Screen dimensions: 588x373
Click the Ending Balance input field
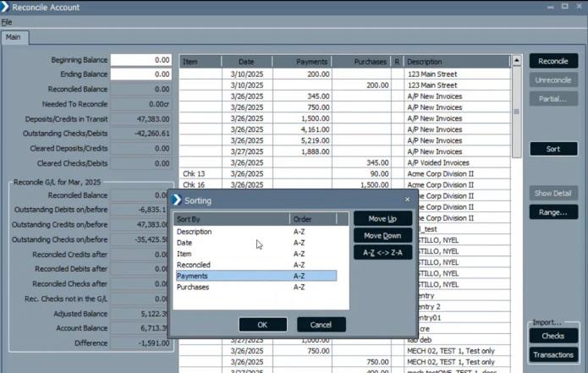coord(141,74)
